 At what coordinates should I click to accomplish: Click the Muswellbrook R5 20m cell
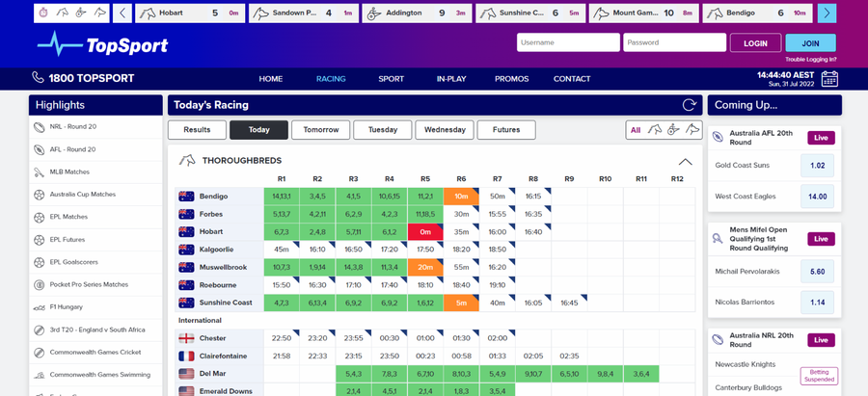click(425, 267)
